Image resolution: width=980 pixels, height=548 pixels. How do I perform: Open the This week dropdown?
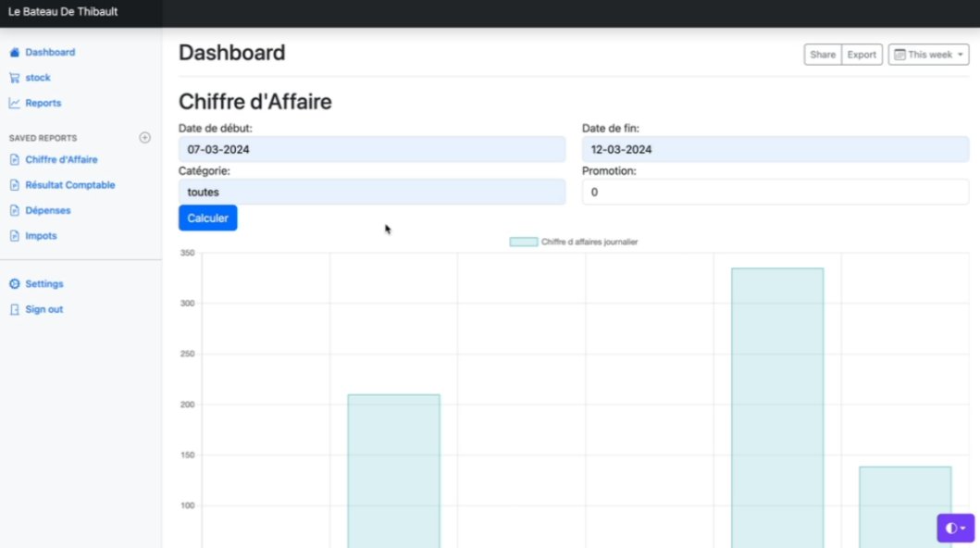tap(928, 55)
